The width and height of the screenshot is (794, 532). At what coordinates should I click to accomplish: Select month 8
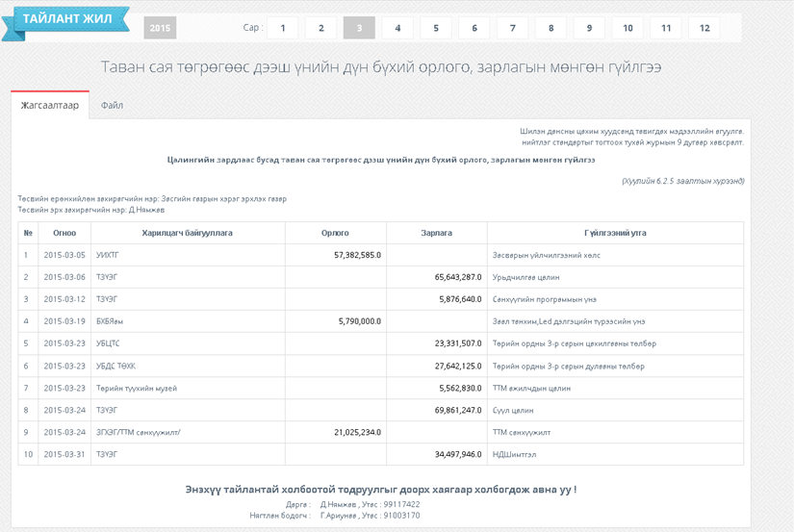551,28
